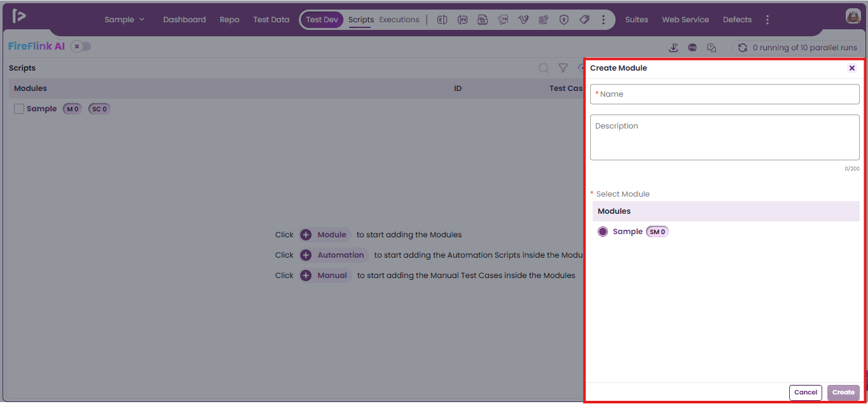The height and width of the screenshot is (404, 868).
Task: Click the configuration clipboard icon in navbar
Action: coord(544,20)
